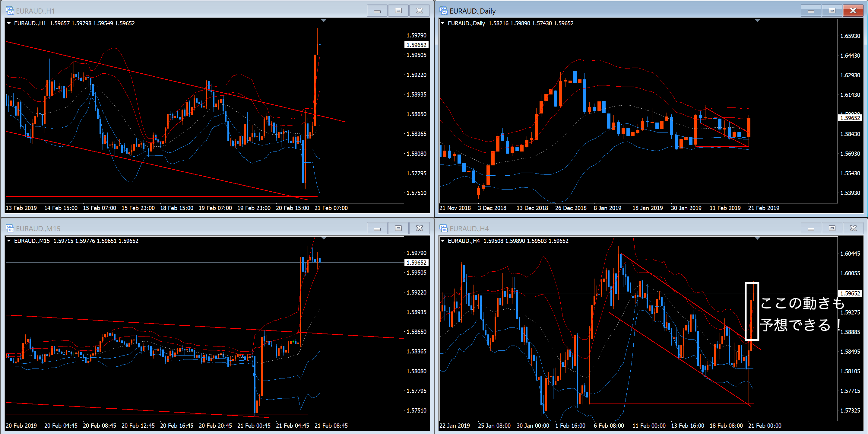Click the chart shift triangle on H4 chart
Image resolution: width=868 pixels, height=434 pixels.
[x=758, y=238]
